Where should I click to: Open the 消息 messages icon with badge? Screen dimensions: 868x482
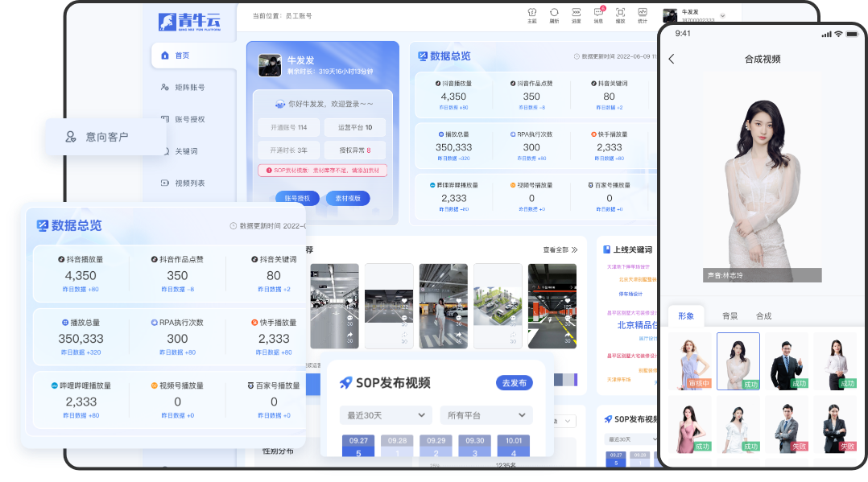point(598,14)
